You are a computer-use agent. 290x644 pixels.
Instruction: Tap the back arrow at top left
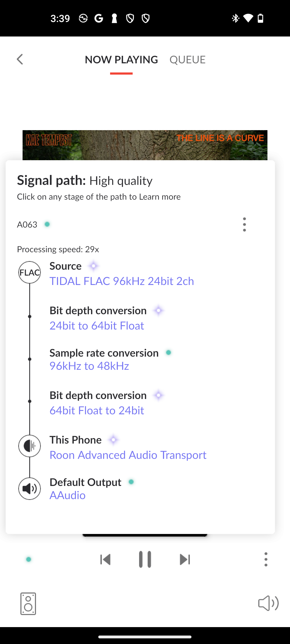[20, 59]
